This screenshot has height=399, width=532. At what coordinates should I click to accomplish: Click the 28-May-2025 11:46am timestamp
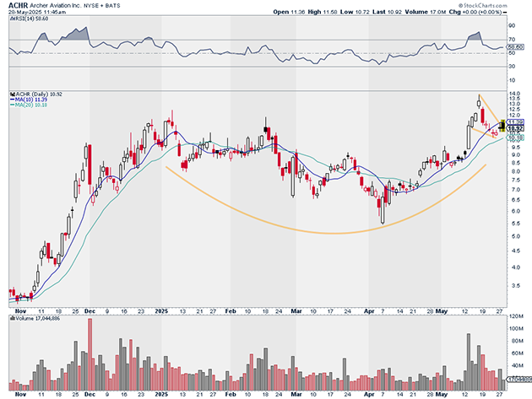point(37,12)
